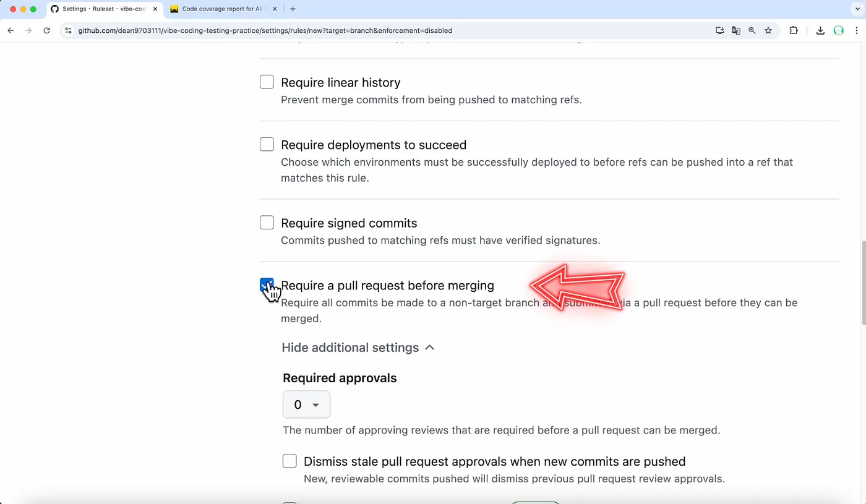
Task: Close the Settings Ruleset tab
Action: coord(155,9)
